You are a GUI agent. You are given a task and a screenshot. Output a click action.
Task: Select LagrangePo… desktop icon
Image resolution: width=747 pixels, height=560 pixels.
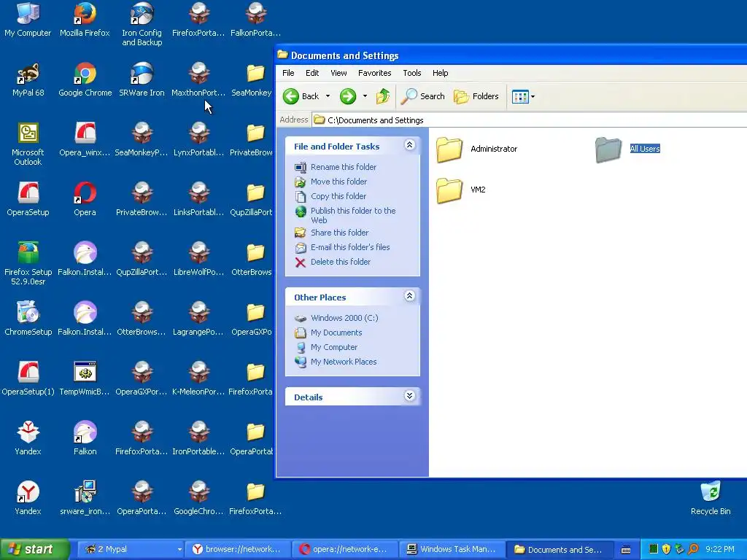[198, 318]
